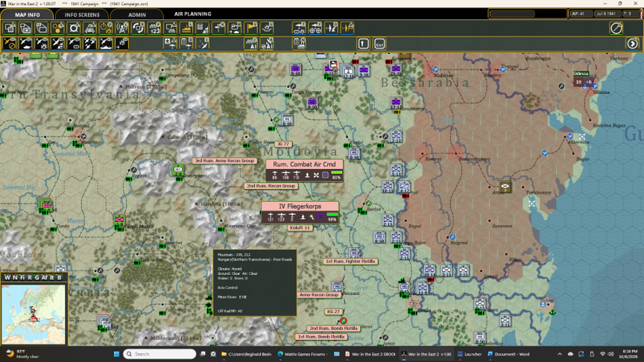This screenshot has height=362, width=644.
Task: Click the Europe minimap thumbnail
Action: click(34, 314)
